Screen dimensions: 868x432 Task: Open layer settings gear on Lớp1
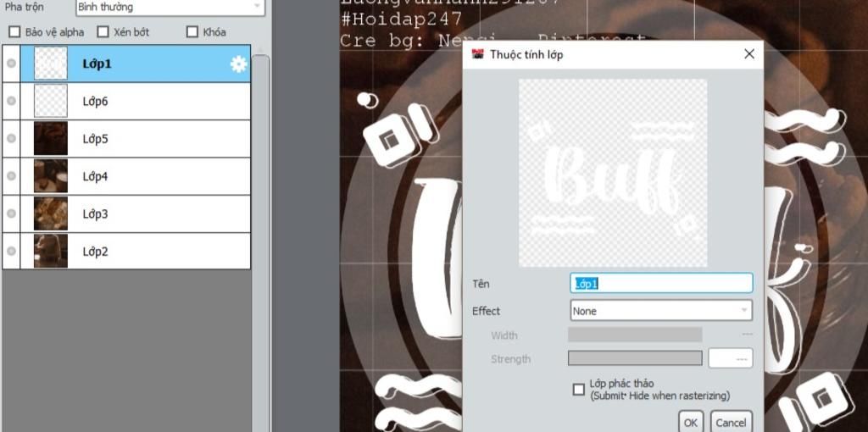pyautogui.click(x=238, y=64)
